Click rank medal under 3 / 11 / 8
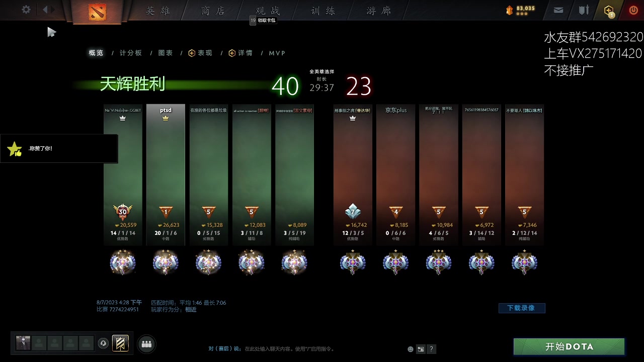 (x=252, y=262)
